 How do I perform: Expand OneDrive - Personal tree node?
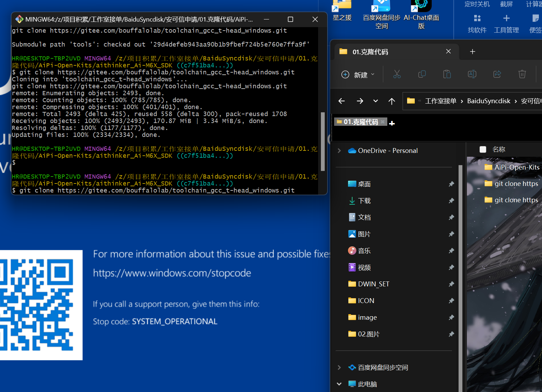pos(339,150)
